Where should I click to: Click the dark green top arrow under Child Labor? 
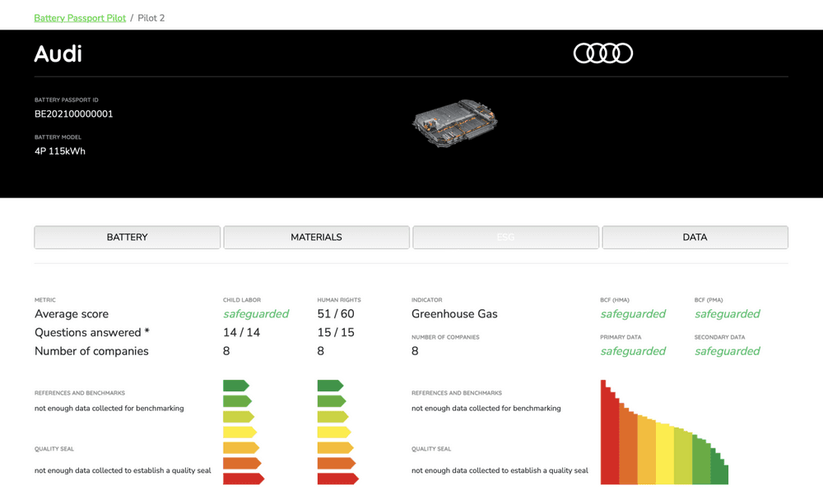point(235,386)
